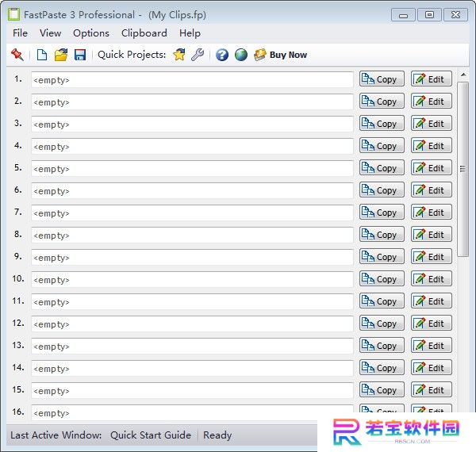Screen dimensions: 476x452
Task: Visit website via the globe icon
Action: (x=241, y=55)
